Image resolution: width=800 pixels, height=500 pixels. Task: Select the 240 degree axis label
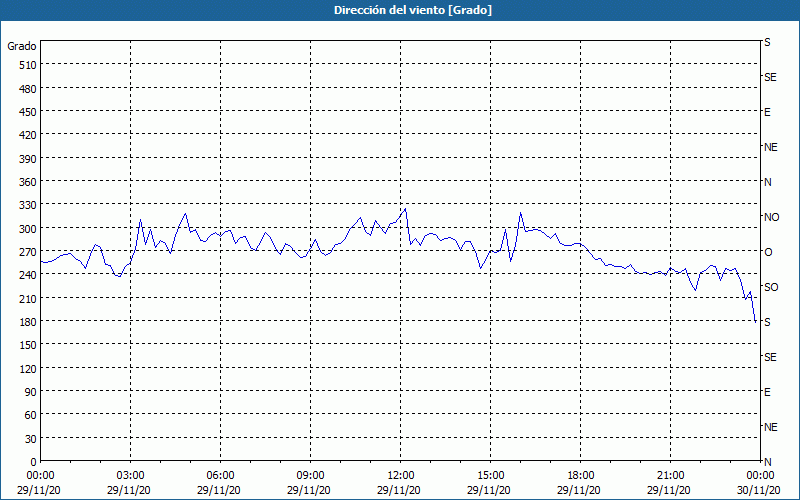[29, 275]
